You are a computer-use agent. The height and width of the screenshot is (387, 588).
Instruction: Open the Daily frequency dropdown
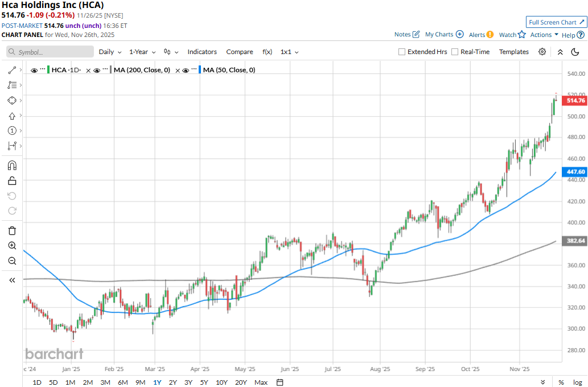pyautogui.click(x=110, y=52)
